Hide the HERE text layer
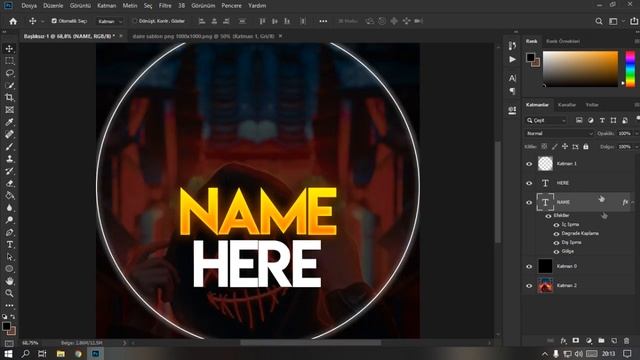 [529, 183]
